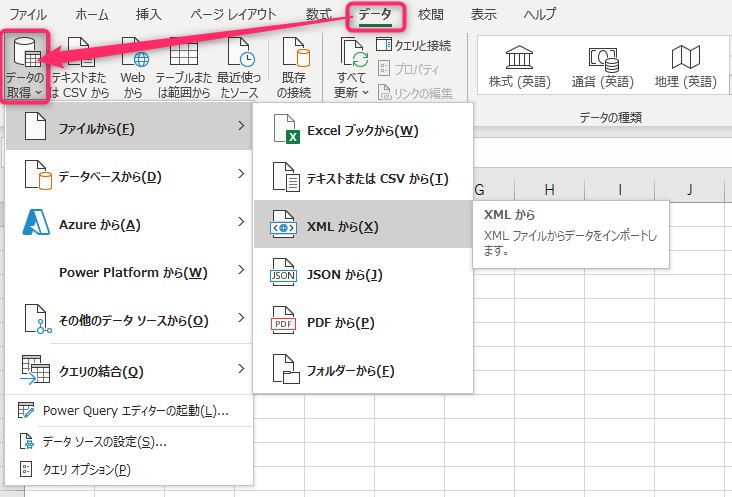Click the すべて更新 refresh icon
Viewport: 732px width, 497px height.
click(353, 54)
